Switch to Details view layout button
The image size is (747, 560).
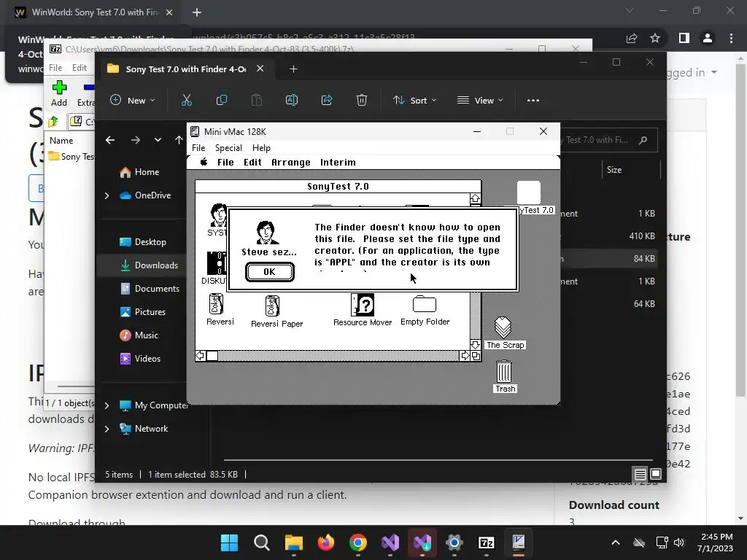640,474
